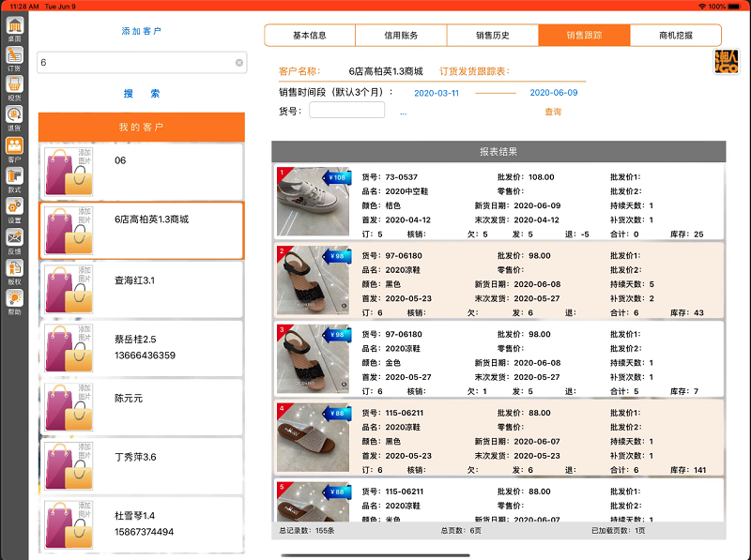Tap the battery indicator in status bar
The width and height of the screenshot is (751, 560).
point(734,7)
